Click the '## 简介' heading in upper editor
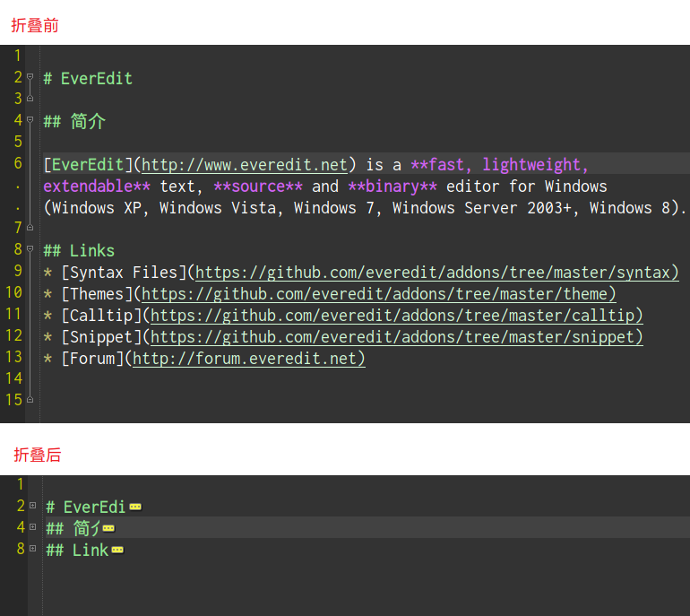The width and height of the screenshot is (690, 616). coord(74,122)
